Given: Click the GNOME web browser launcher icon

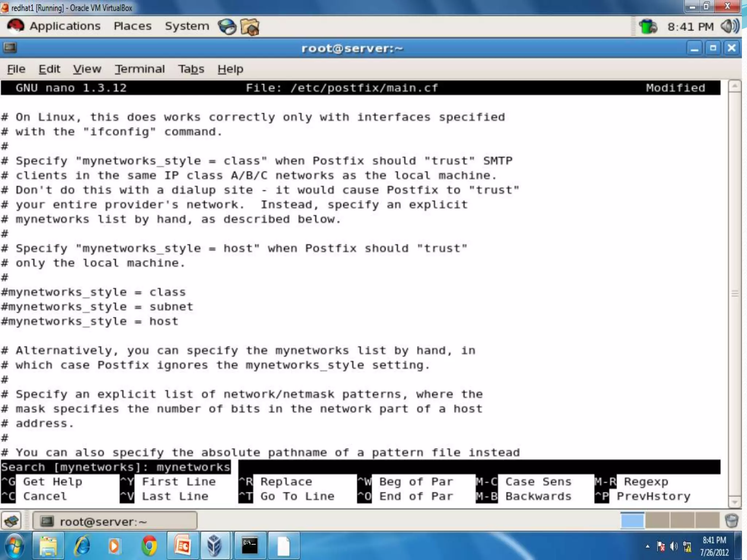Looking at the screenshot, I should click(x=227, y=27).
